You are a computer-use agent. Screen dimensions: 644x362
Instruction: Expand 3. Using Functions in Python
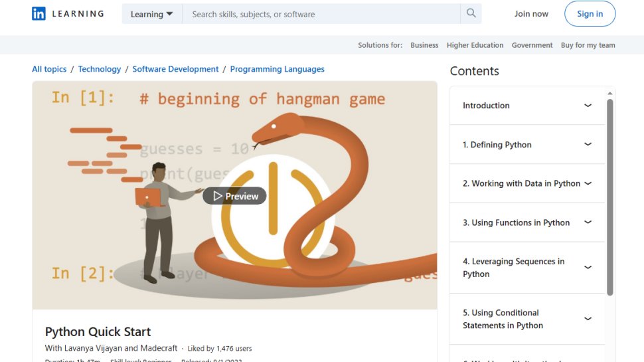coord(527,223)
